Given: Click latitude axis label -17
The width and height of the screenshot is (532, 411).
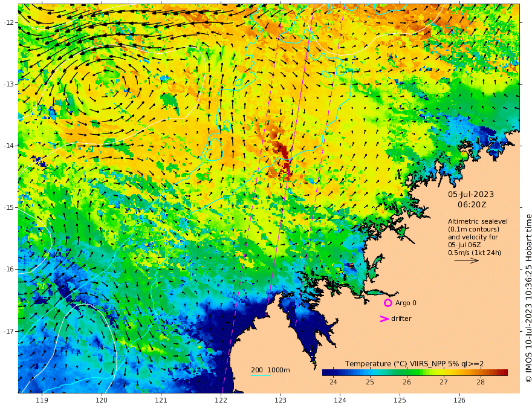Looking at the screenshot, I should tap(9, 331).
